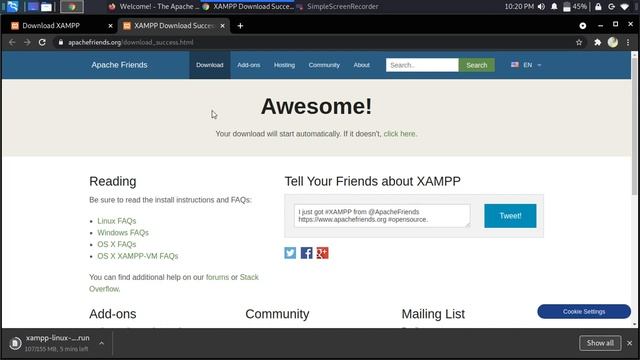Open the Kali applications menu icon
Image resolution: width=640 pixels, height=360 pixels.
[13, 7]
